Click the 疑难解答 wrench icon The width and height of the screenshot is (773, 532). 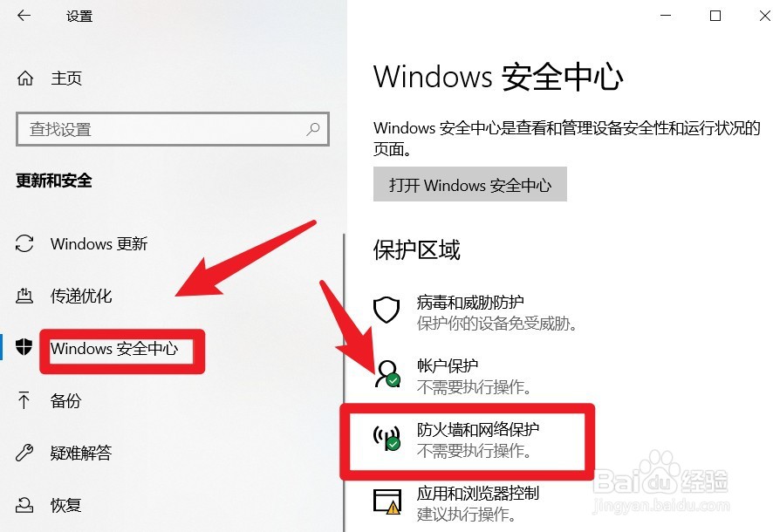click(x=24, y=452)
